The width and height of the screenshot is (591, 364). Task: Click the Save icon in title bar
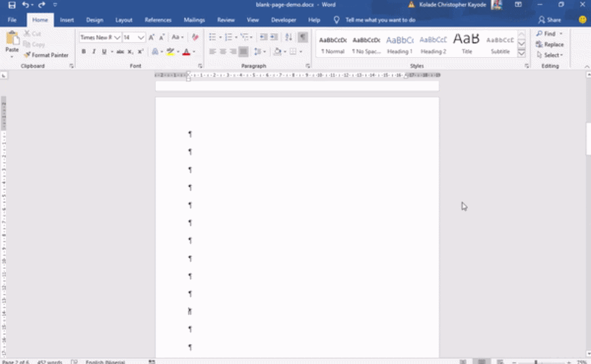tap(12, 5)
